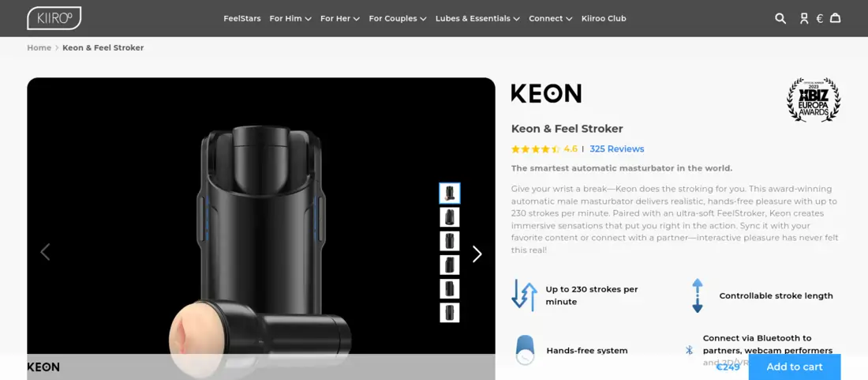Viewport: 868px width, 380px height.
Task: Add product to cart
Action: 795,367
